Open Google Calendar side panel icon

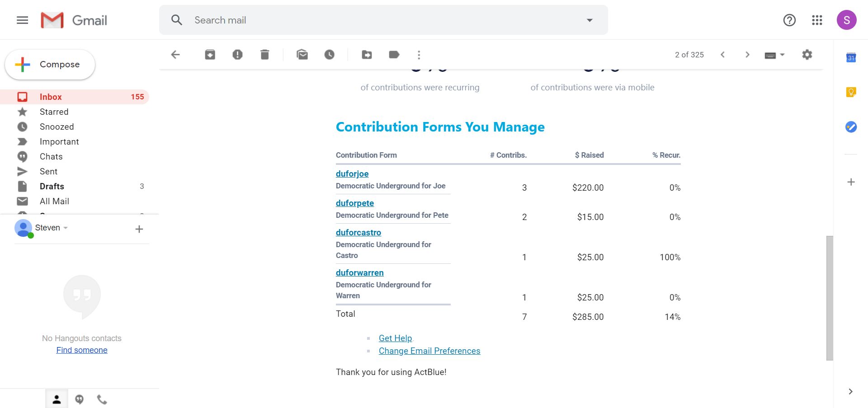851,57
